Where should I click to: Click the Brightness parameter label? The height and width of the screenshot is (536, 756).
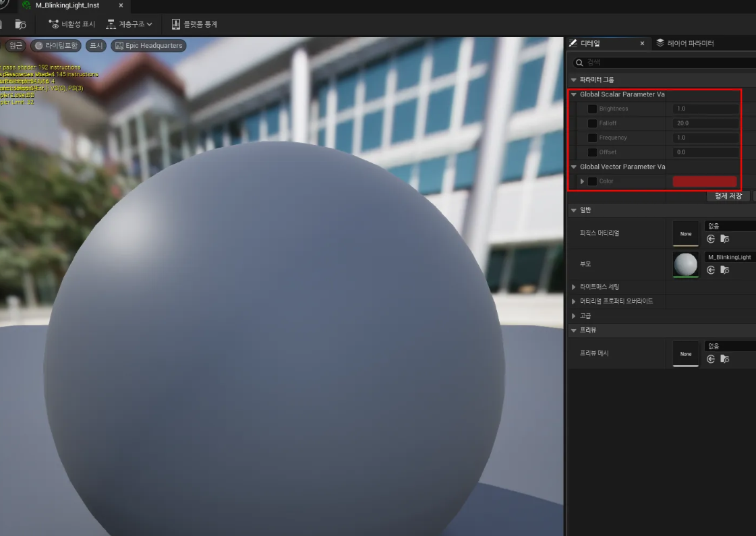tap(613, 109)
